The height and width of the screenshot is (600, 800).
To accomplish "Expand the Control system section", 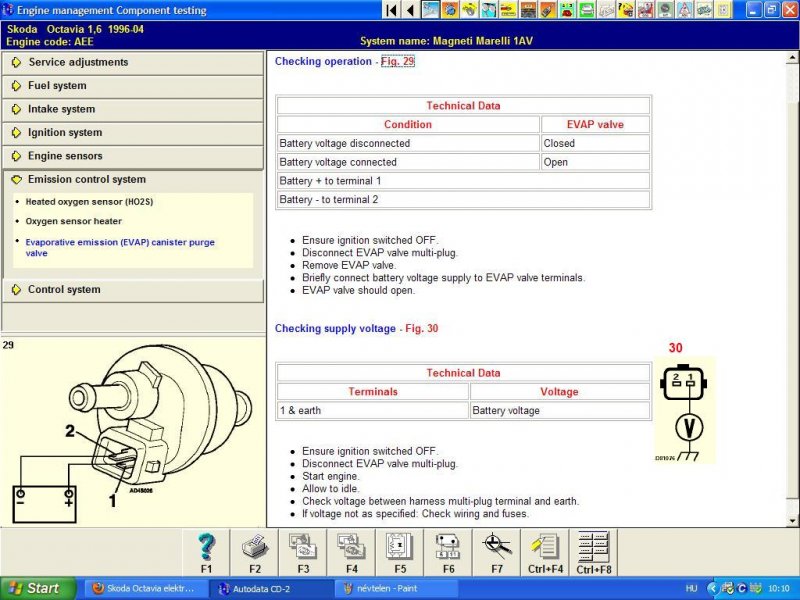I will [x=133, y=290].
